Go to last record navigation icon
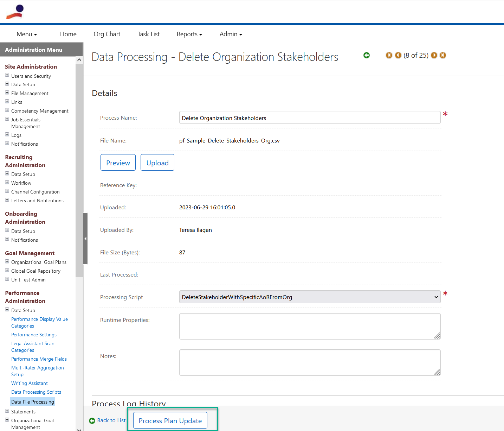504x431 pixels. point(443,55)
